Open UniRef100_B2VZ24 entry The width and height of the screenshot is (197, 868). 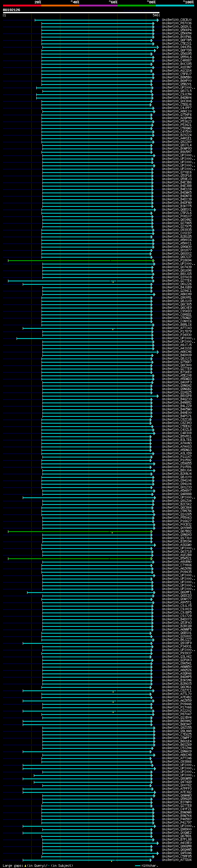click(176, 135)
